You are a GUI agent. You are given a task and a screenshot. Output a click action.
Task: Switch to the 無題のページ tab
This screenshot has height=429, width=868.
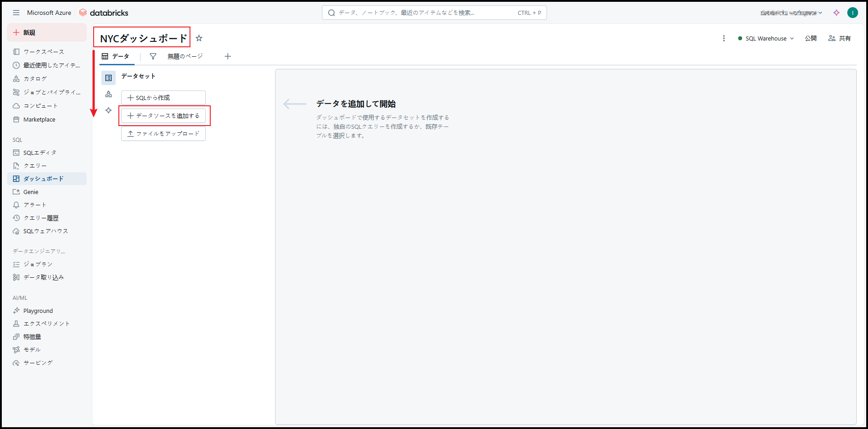tap(185, 56)
